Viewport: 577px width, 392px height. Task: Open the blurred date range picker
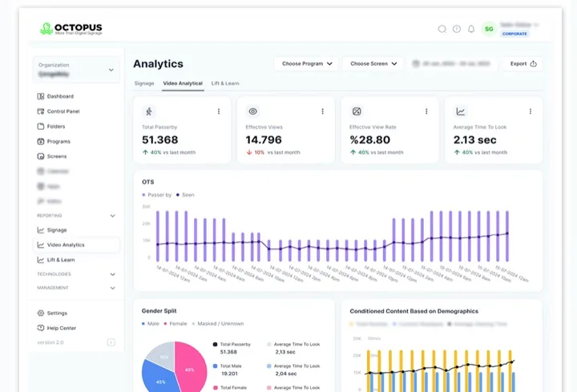click(453, 63)
